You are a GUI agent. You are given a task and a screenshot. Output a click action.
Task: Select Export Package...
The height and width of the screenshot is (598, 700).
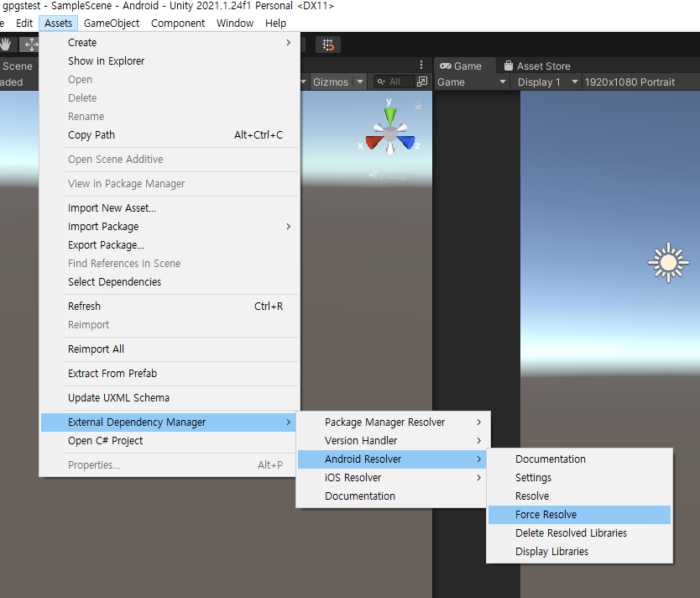coord(170,244)
